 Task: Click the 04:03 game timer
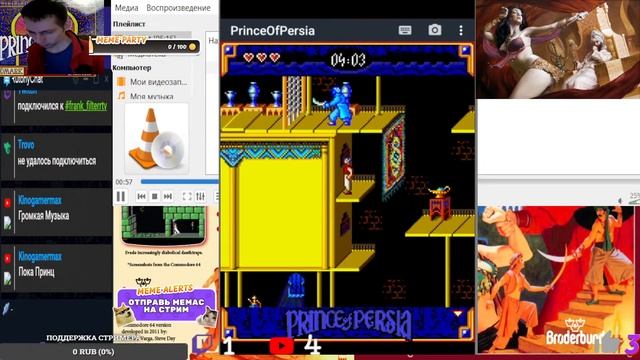pyautogui.click(x=348, y=60)
